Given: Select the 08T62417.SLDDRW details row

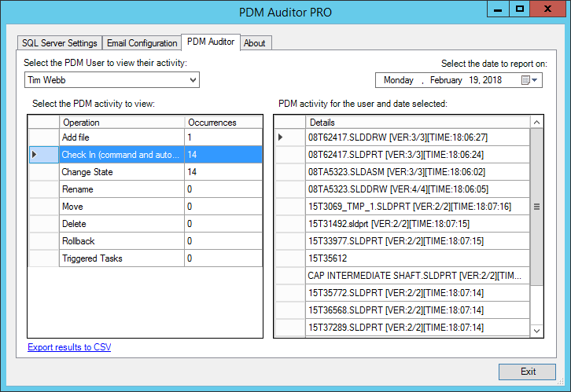Looking at the screenshot, I should pyautogui.click(x=402, y=137).
